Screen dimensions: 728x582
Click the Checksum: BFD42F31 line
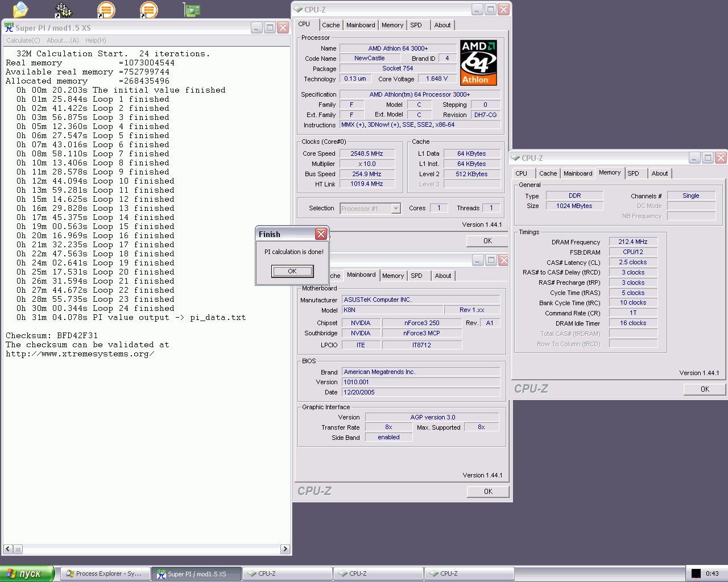pos(52,335)
